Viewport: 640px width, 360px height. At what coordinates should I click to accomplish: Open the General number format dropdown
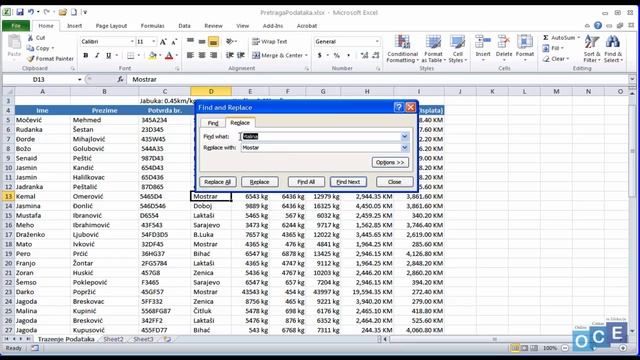(x=377, y=42)
